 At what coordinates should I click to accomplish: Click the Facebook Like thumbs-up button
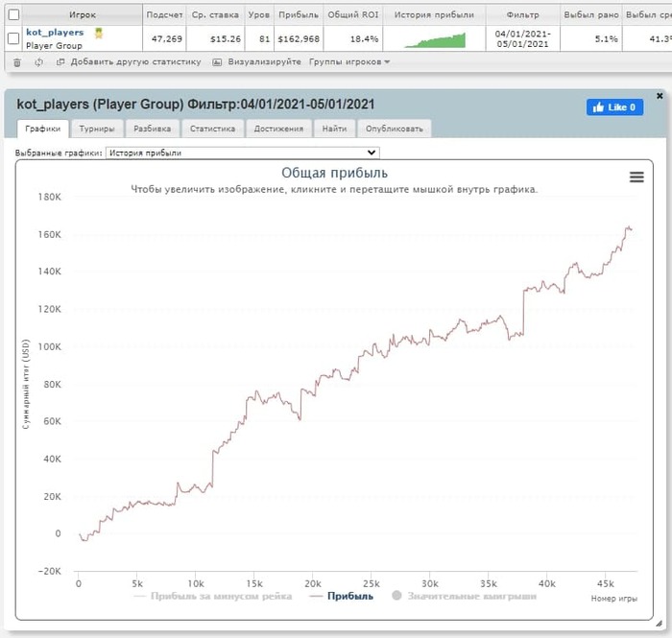614,107
